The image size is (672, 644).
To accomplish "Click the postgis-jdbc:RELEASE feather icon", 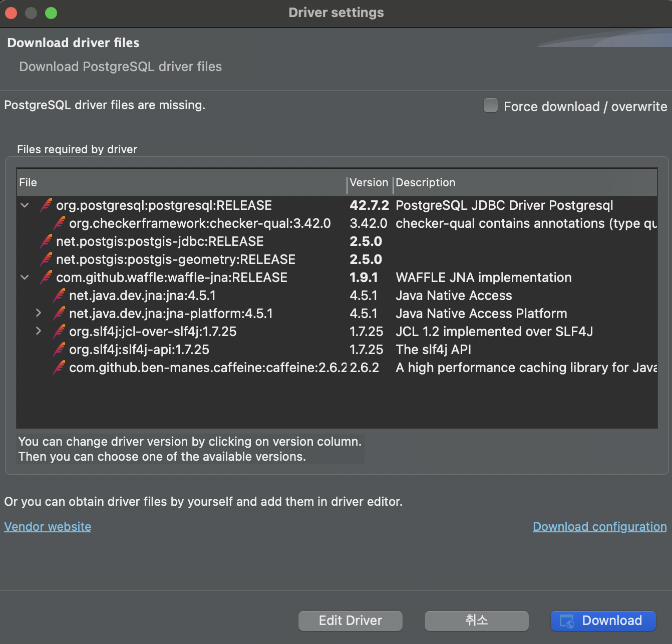I will pos(47,241).
